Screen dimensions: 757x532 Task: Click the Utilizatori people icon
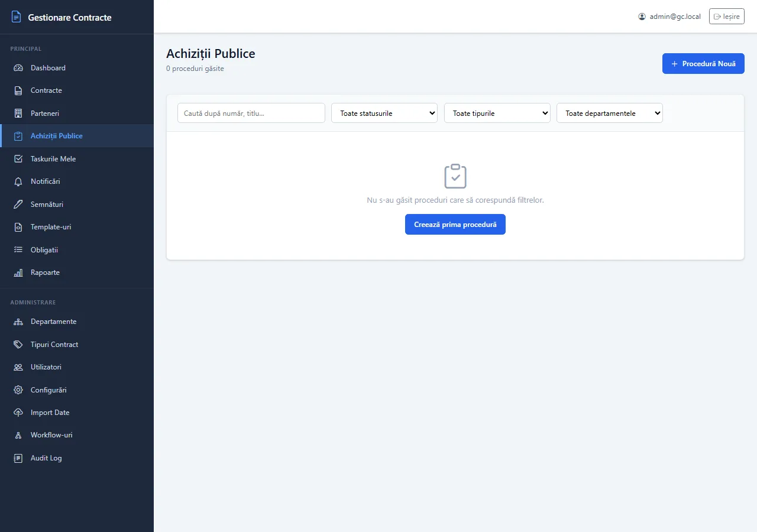(18, 367)
